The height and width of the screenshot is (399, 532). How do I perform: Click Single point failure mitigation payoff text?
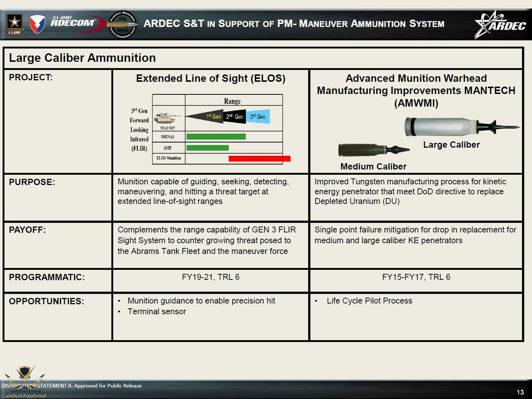415,235
